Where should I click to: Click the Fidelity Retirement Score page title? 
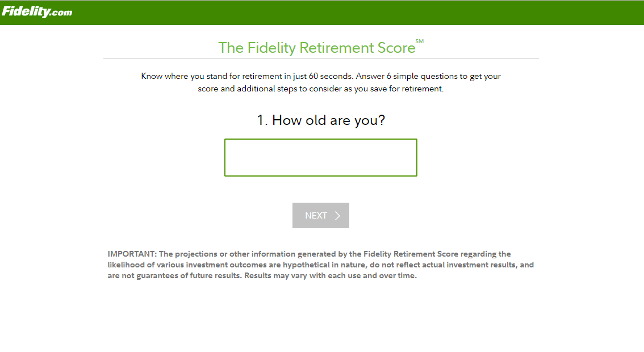317,48
